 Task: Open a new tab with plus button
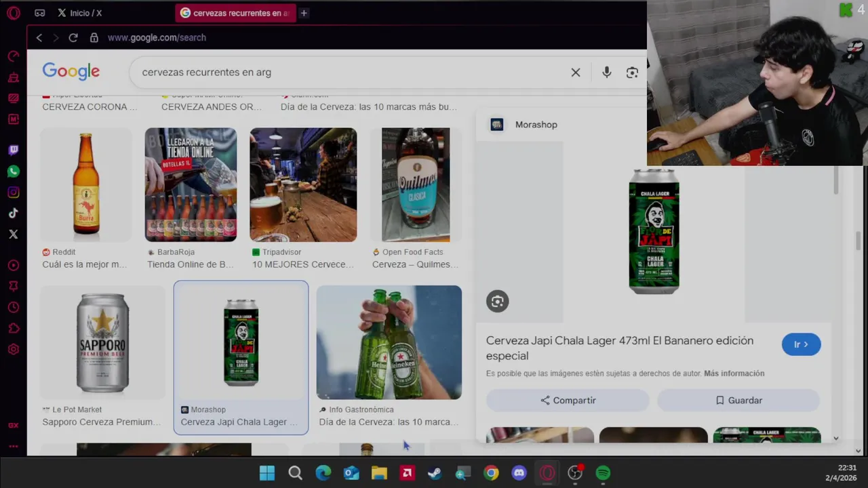pyautogui.click(x=304, y=13)
